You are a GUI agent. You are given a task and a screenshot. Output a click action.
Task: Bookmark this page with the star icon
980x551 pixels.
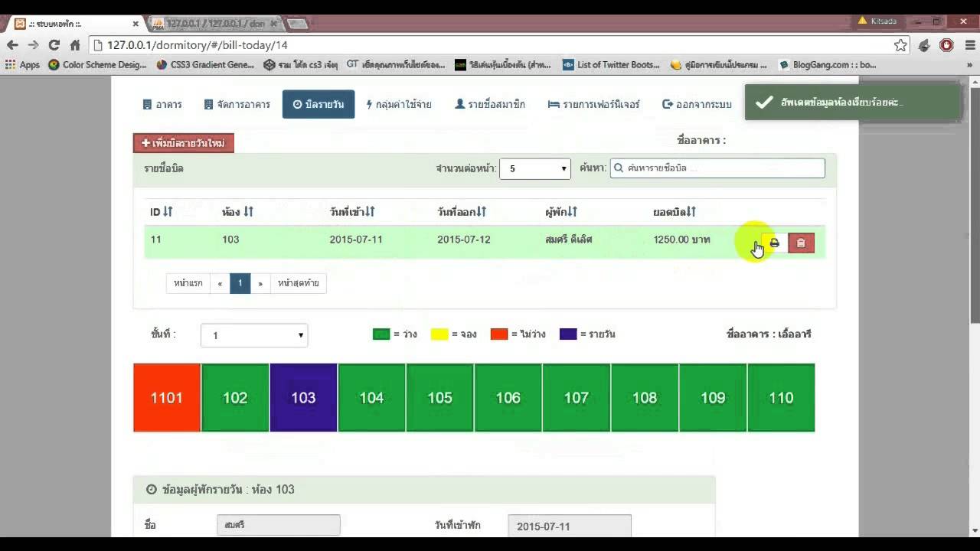point(900,45)
